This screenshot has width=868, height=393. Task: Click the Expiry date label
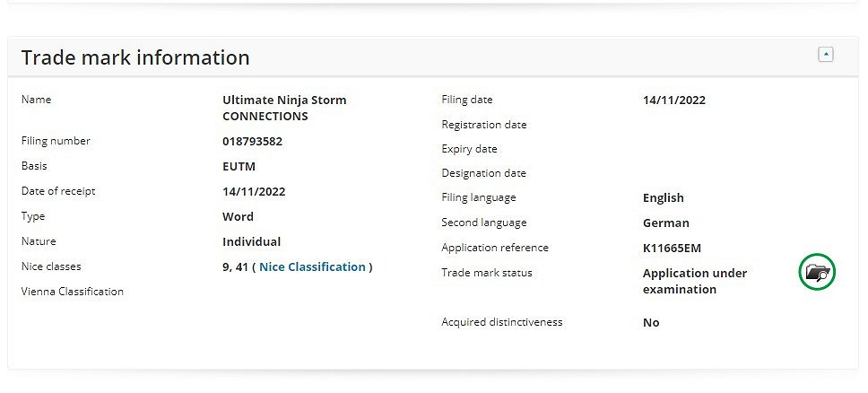[x=469, y=149]
